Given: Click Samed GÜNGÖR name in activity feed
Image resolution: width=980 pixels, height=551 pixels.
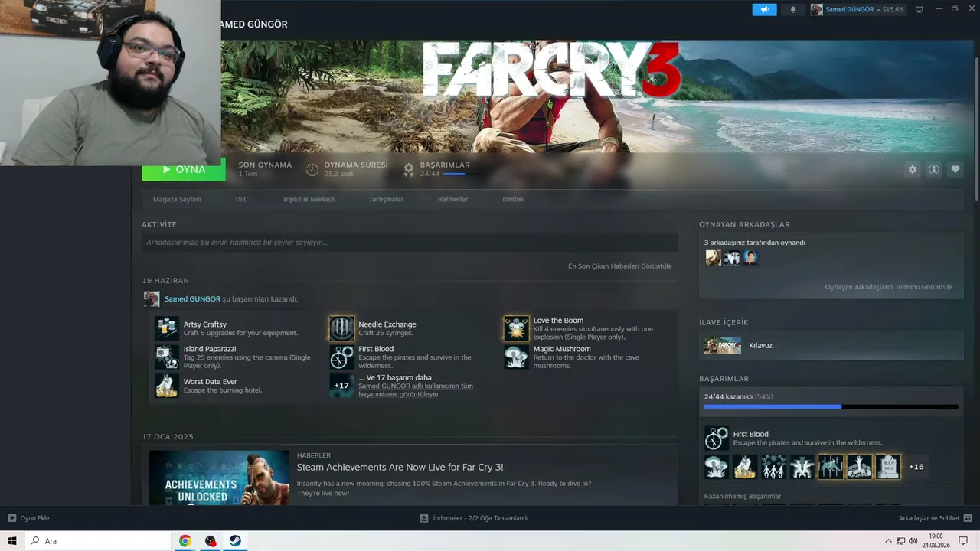Looking at the screenshot, I should coord(192,299).
